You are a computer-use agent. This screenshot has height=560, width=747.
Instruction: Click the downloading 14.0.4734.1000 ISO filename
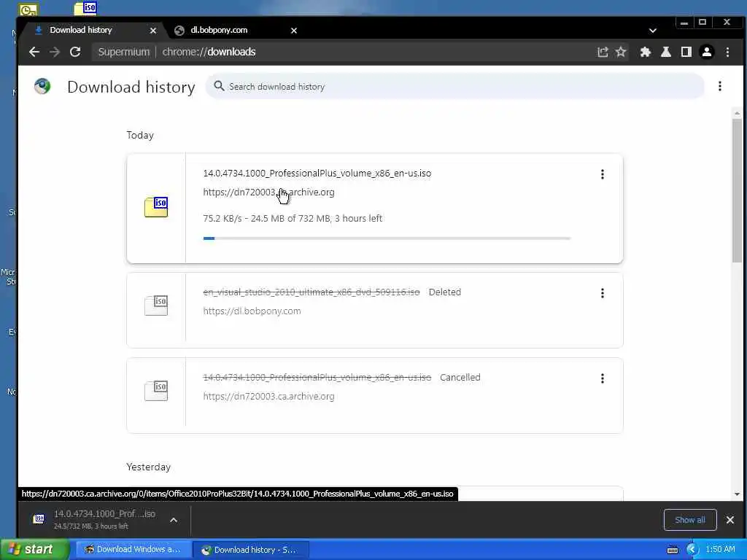tap(317, 174)
